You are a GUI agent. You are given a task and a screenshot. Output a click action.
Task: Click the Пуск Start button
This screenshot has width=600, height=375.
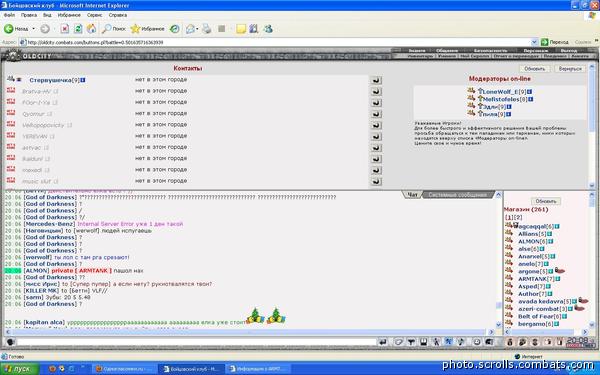[20, 369]
